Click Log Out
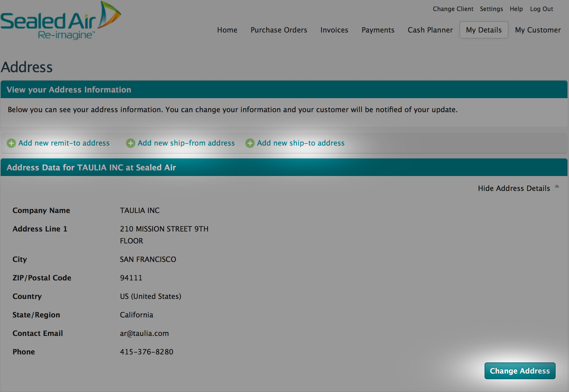Screen dimensions: 569x392 pos(541,9)
